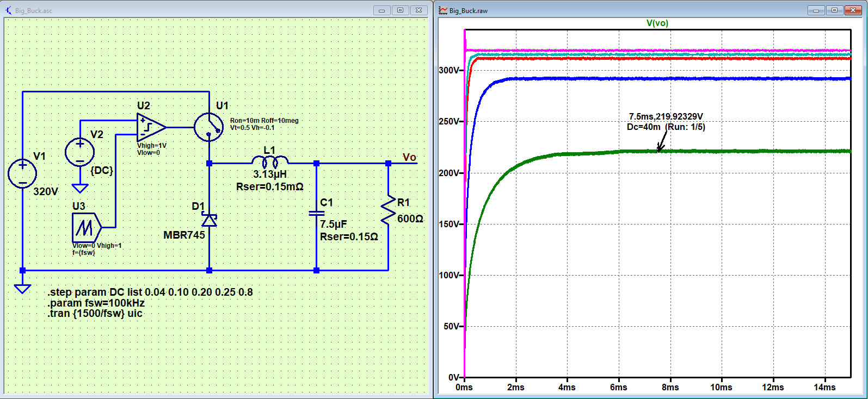868x399 pixels.
Task: Click the 7.5µF capacitor value
Action: point(333,224)
